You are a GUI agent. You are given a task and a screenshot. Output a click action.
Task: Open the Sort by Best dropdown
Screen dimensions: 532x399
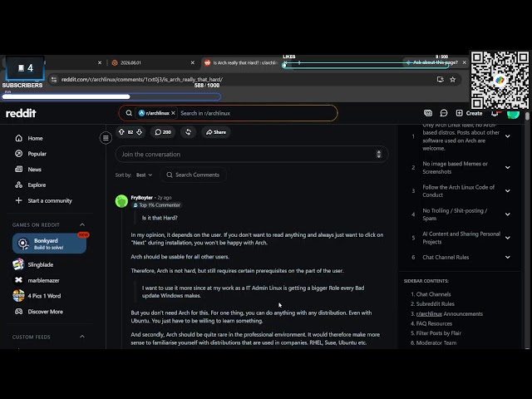click(x=144, y=175)
